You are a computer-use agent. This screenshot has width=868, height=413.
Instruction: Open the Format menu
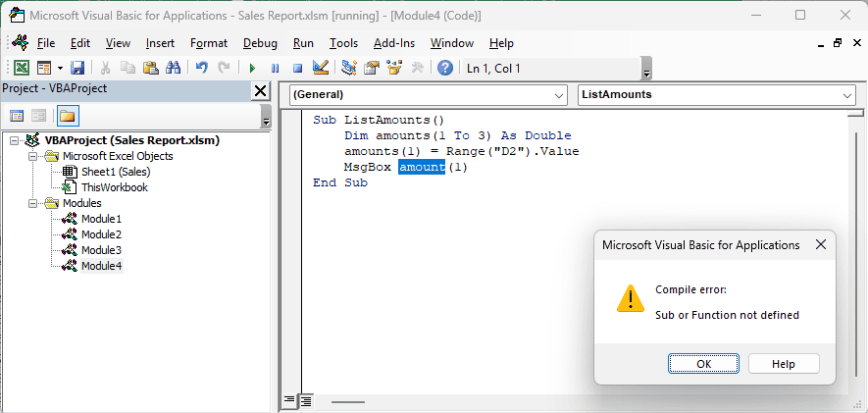209,43
